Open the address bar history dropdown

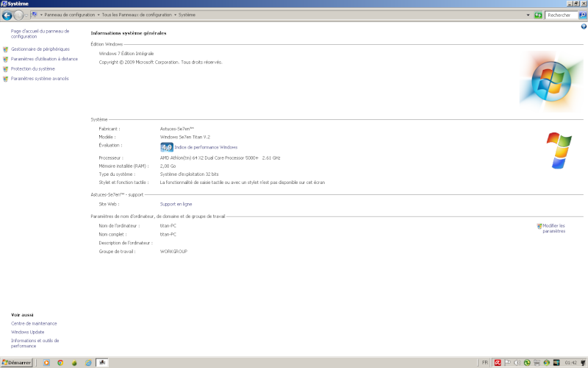click(528, 15)
